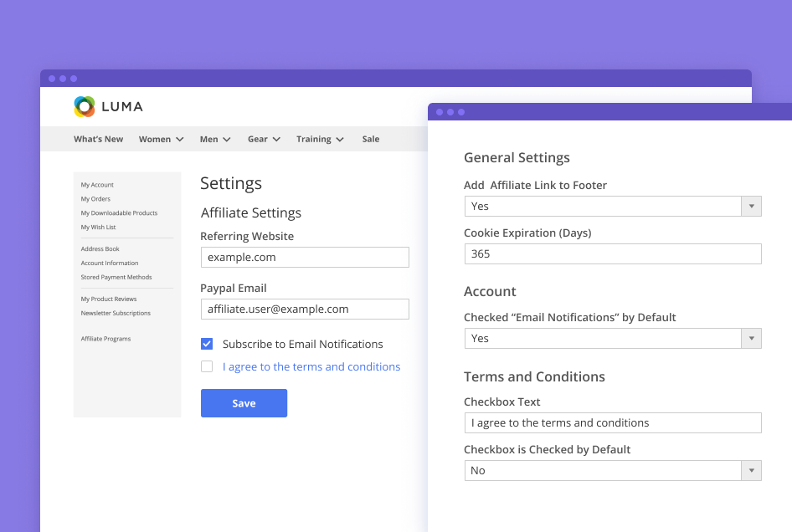The width and height of the screenshot is (792, 532).
Task: Check the terms and conditions checkbox
Action: tap(207, 366)
